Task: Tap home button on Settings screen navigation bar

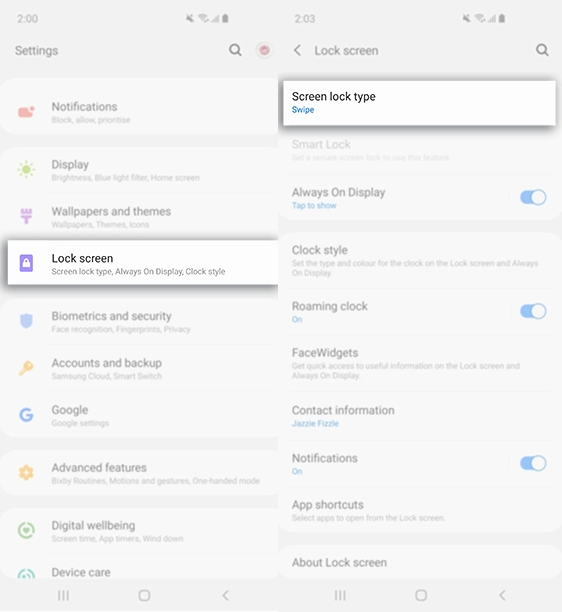Action: (x=144, y=596)
